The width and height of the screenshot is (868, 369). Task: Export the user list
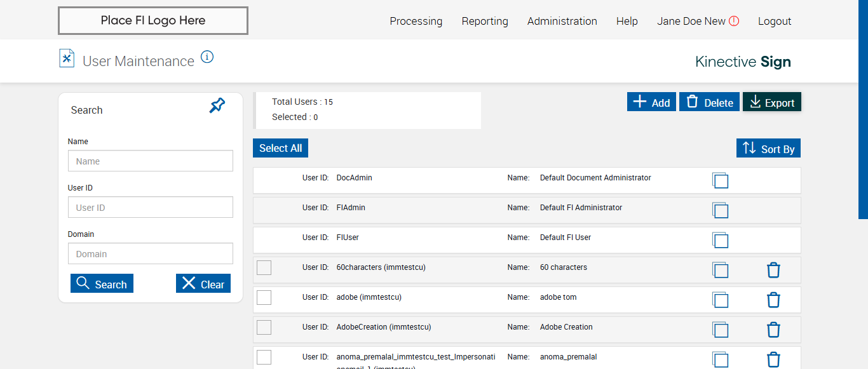click(771, 102)
